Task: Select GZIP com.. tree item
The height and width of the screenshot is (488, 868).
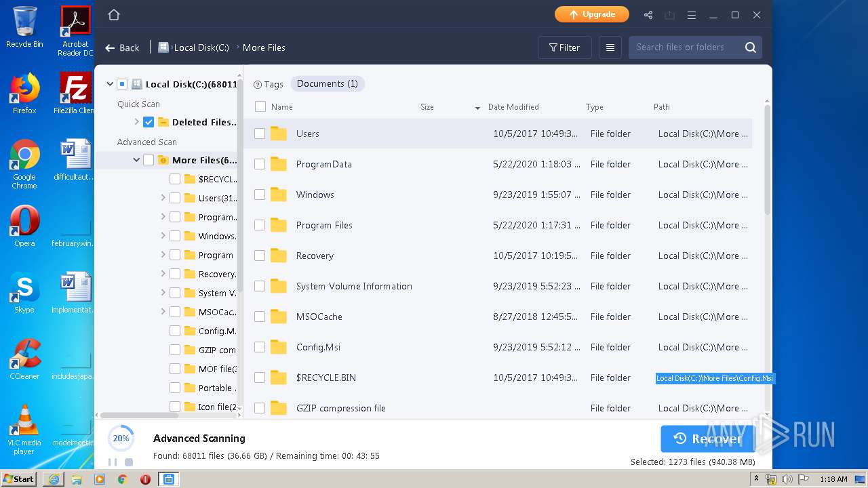Action: 217,350
